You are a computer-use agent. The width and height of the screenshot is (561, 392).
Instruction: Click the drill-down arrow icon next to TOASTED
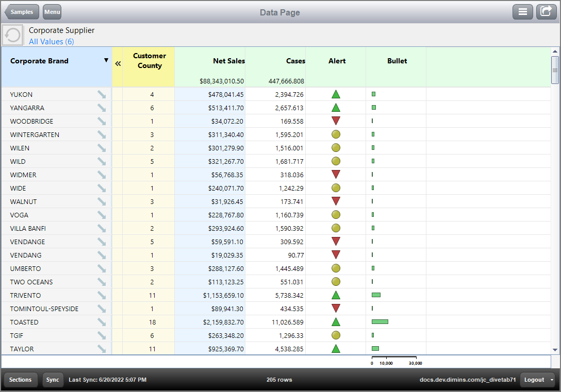point(101,322)
